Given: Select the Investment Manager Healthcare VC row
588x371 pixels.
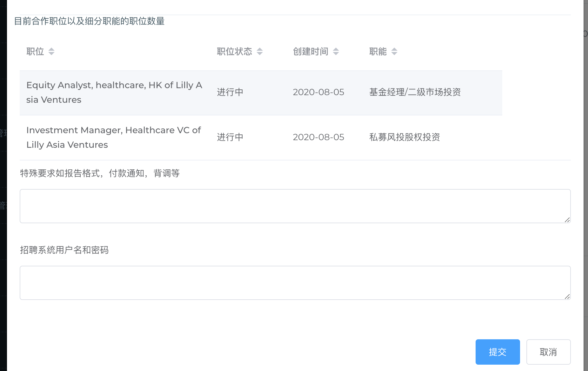Looking at the screenshot, I should click(114, 137).
